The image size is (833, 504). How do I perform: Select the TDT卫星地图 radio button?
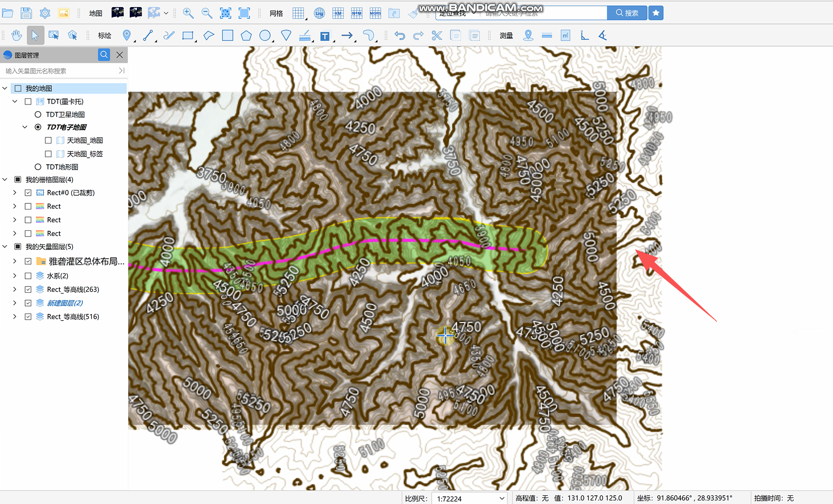point(38,114)
